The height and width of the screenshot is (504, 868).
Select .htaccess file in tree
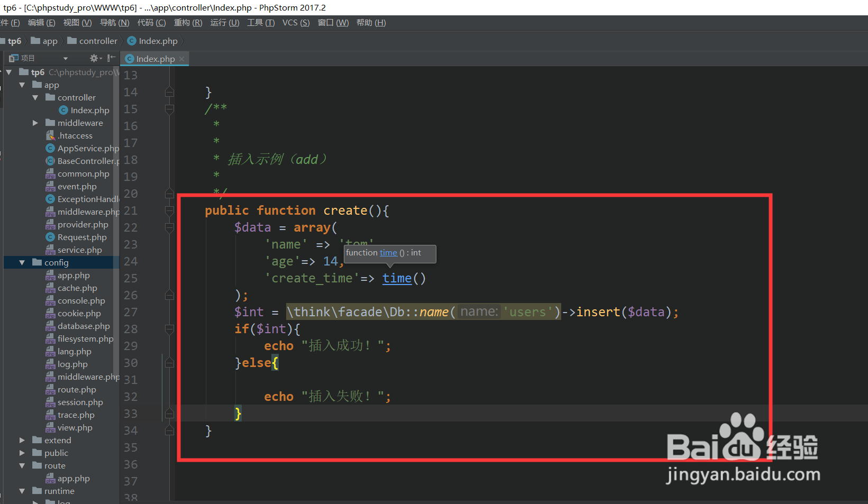click(69, 135)
